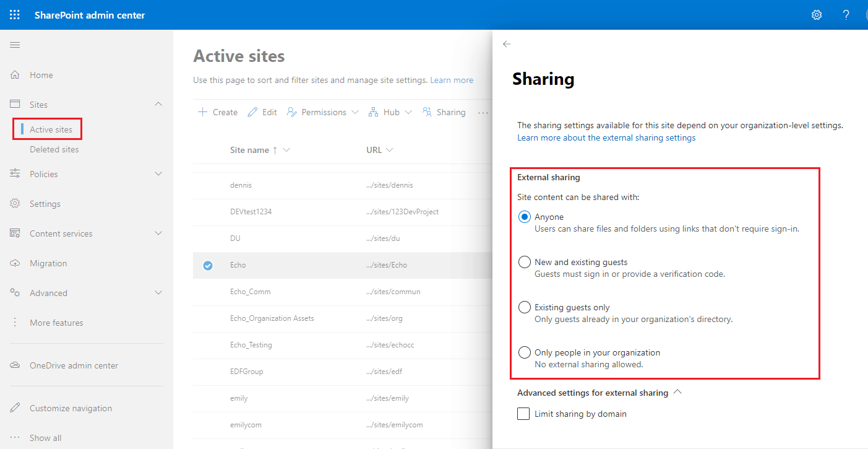The width and height of the screenshot is (868, 449).
Task: Collapse the navigation hamburger menu
Action: (15, 45)
